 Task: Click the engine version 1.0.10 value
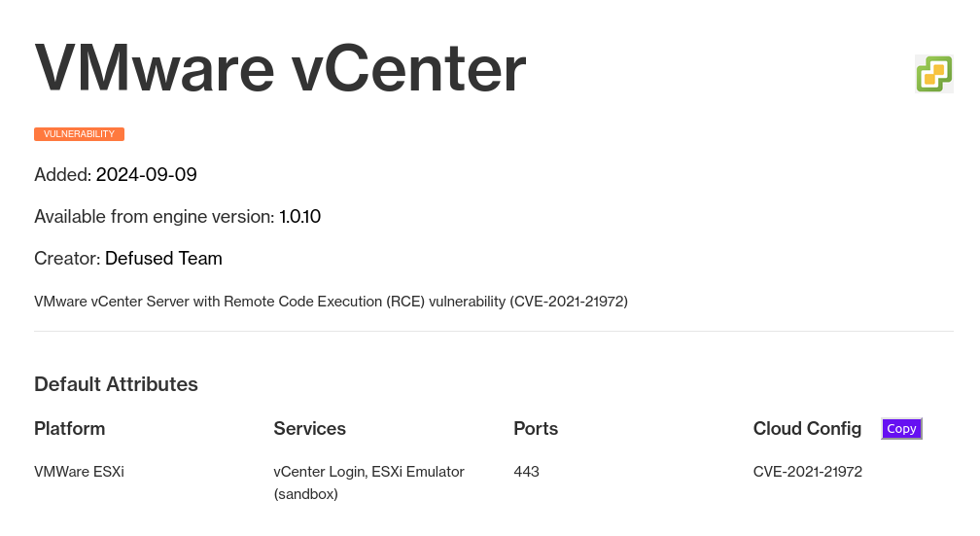pyautogui.click(x=300, y=216)
